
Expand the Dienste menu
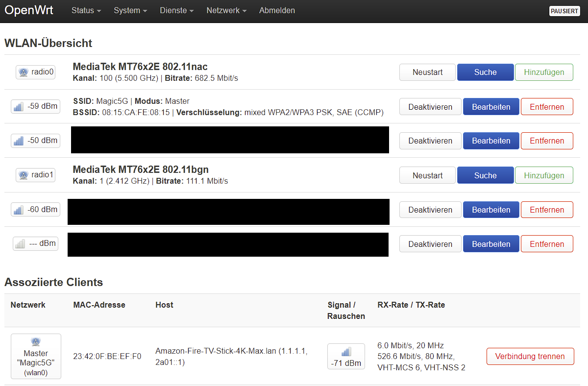click(177, 10)
